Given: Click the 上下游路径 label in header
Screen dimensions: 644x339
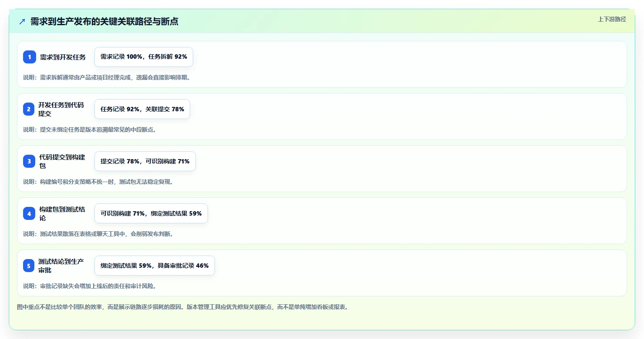Looking at the screenshot, I should click(612, 19).
